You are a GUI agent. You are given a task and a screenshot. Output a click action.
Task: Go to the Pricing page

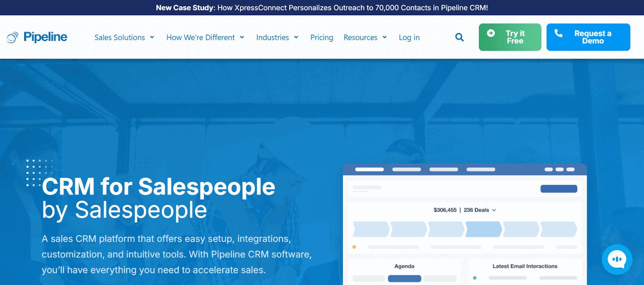click(x=322, y=37)
